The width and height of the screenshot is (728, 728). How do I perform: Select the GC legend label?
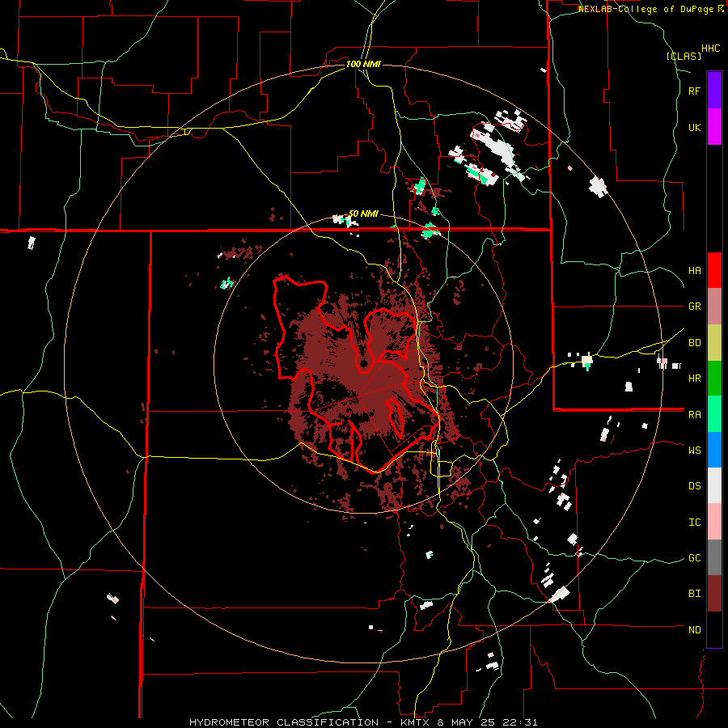[x=694, y=558]
